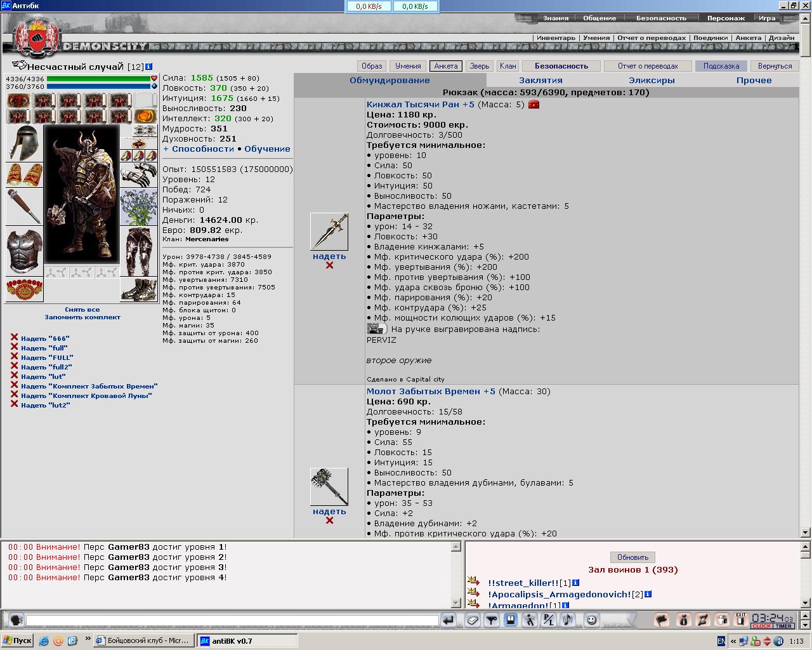
Task: Select the Обмундирование tab
Action: click(390, 80)
